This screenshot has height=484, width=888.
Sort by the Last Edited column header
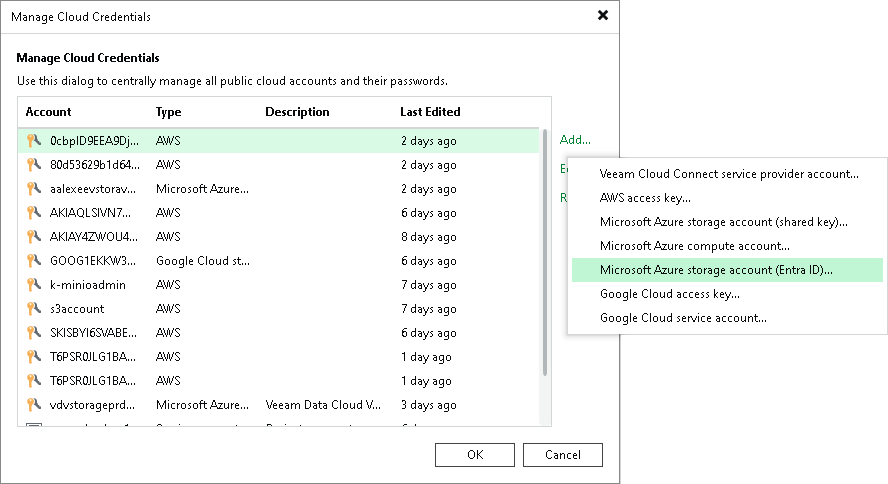pyautogui.click(x=430, y=112)
